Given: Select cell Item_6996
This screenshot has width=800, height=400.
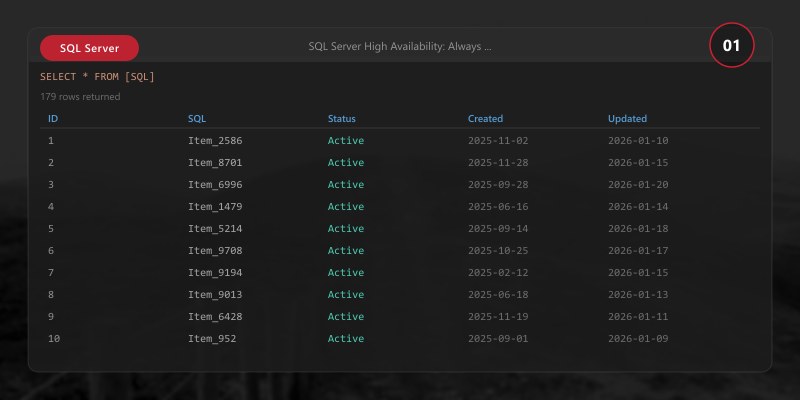Looking at the screenshot, I should tap(215, 184).
